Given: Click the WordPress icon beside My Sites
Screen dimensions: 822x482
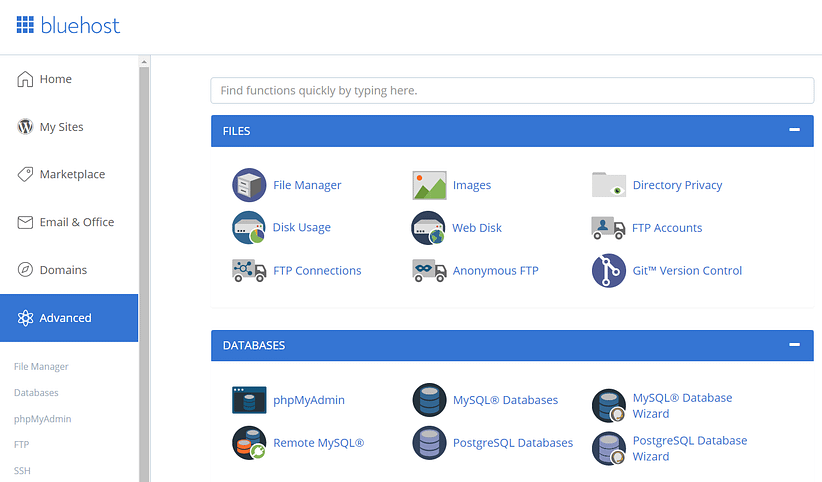Looking at the screenshot, I should coord(25,127).
